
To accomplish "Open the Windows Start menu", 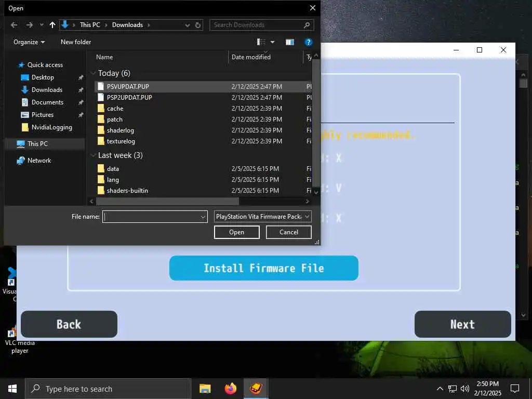I will tap(12, 389).
